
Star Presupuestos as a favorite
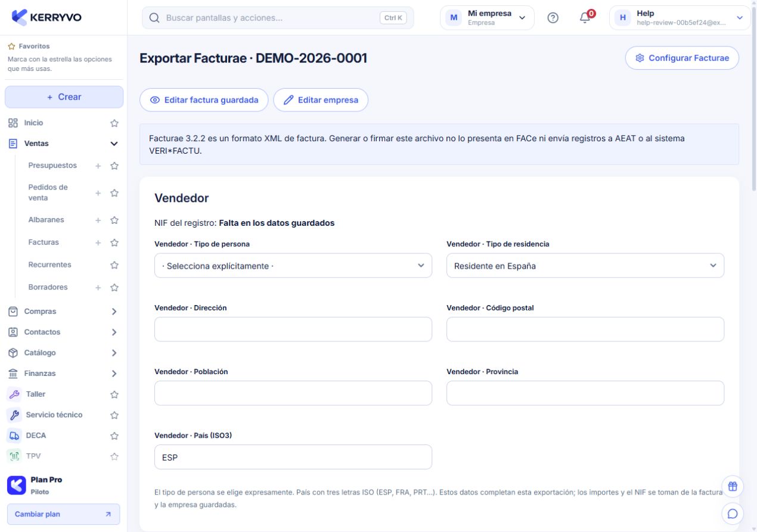pos(114,166)
